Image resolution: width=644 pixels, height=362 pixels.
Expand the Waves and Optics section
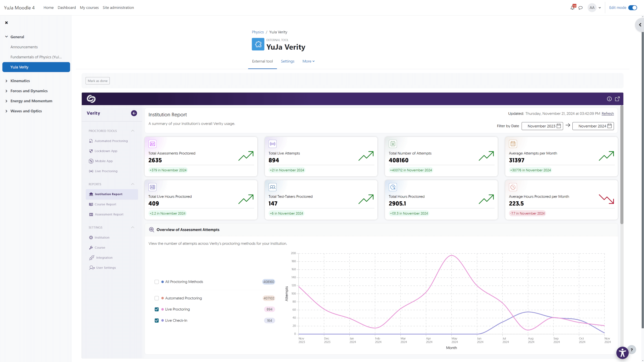pos(6,111)
